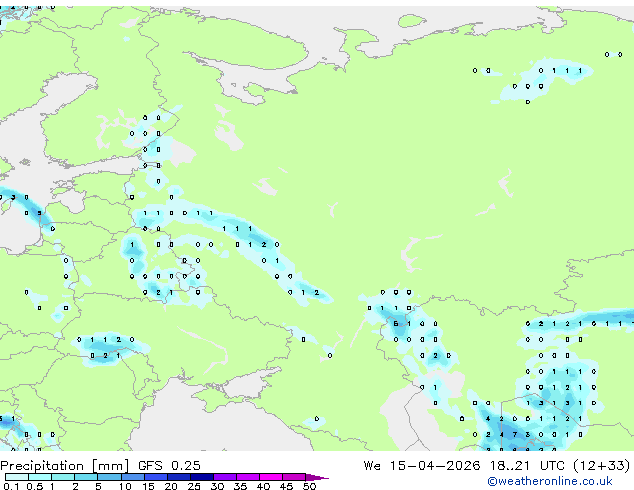Click the legend label '50'
The image size is (634, 490).
point(309,486)
